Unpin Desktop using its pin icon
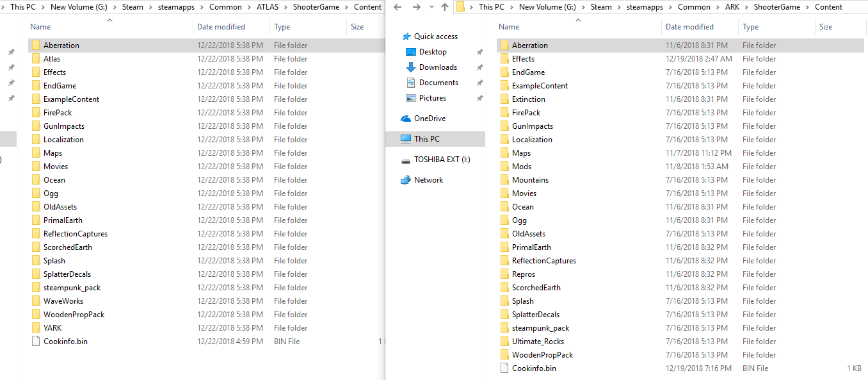This screenshot has width=868, height=380. (479, 52)
